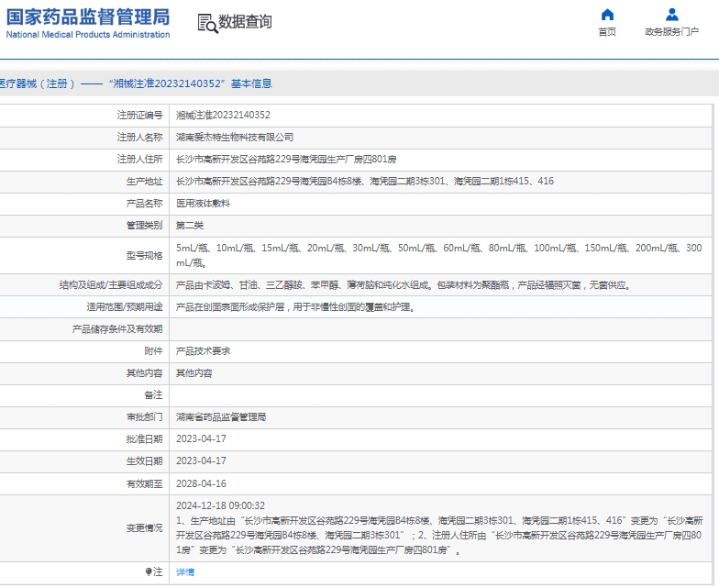Click the page heading containing 基本信息

[x=136, y=83]
